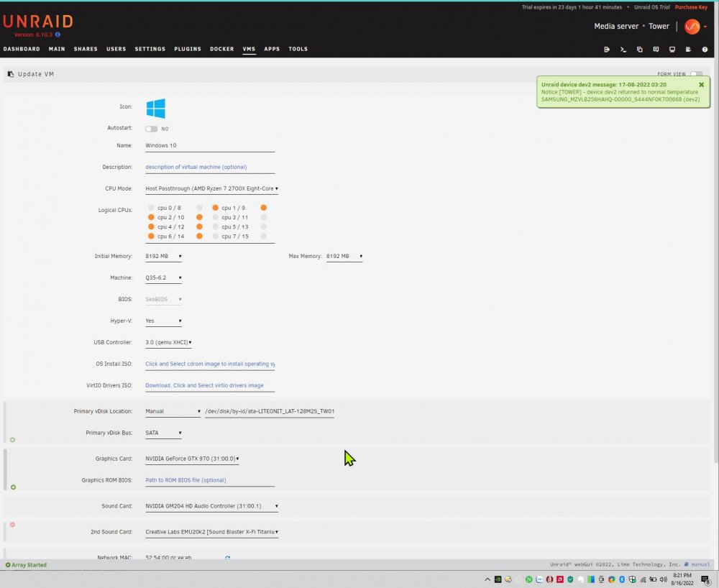Open the Docker menu tab
Viewport: 719px width, 588px height.
[222, 49]
